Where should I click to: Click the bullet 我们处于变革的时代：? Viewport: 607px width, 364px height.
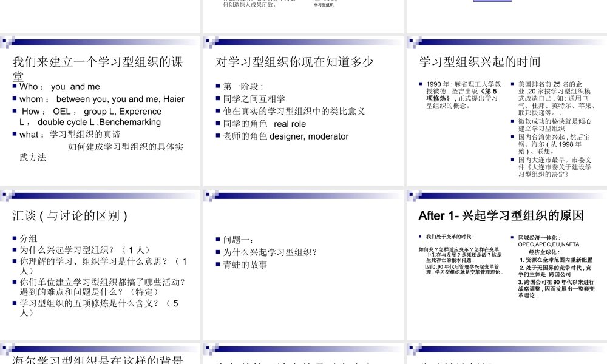[450, 237]
